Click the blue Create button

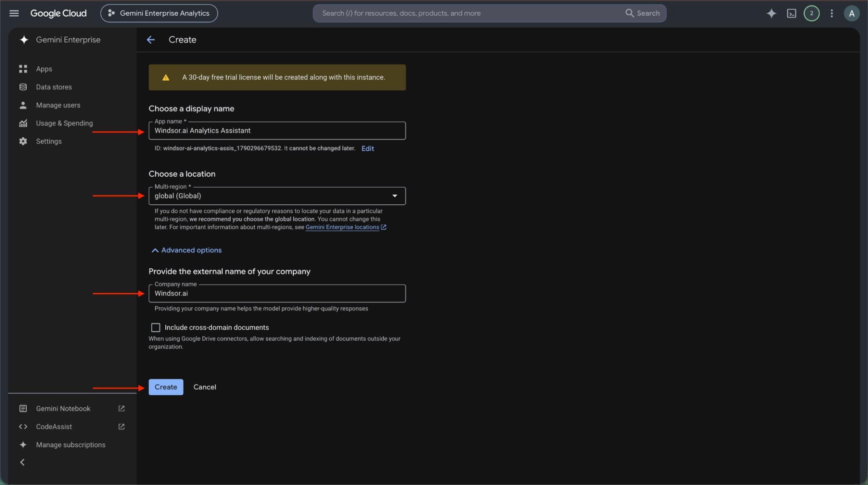166,387
